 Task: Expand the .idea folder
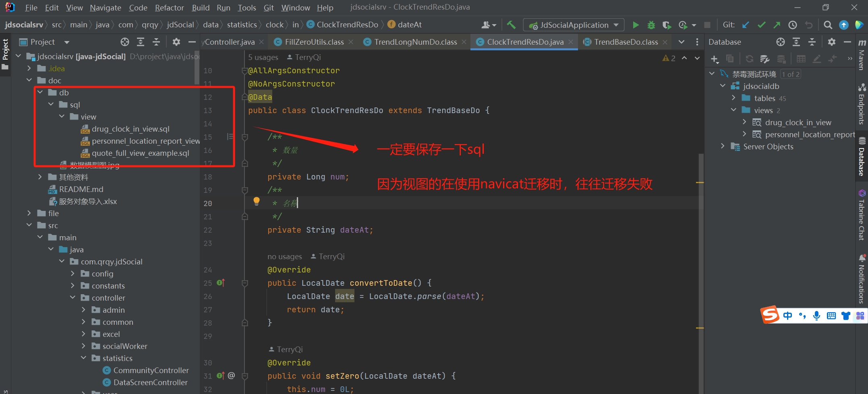(29, 68)
